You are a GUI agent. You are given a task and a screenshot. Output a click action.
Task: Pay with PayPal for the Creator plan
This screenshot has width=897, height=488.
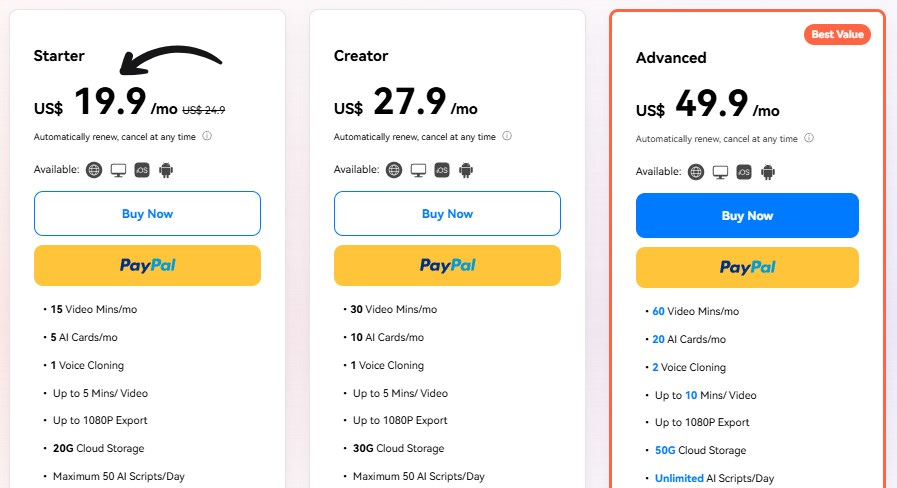(447, 266)
